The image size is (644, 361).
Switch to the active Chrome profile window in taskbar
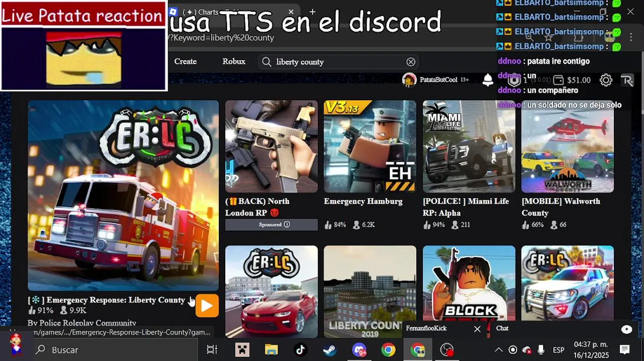tap(418, 349)
